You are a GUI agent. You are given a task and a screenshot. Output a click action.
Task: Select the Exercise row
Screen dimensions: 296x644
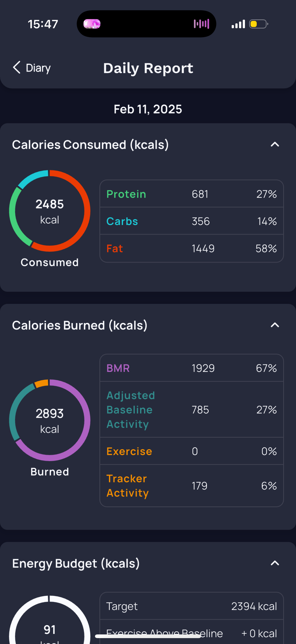[191, 451]
